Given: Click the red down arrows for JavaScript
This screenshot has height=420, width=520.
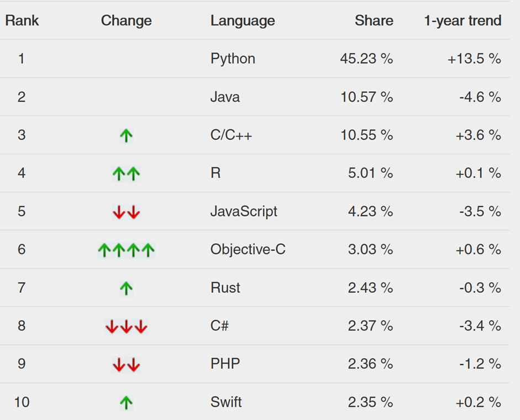Looking at the screenshot, I should click(127, 212).
